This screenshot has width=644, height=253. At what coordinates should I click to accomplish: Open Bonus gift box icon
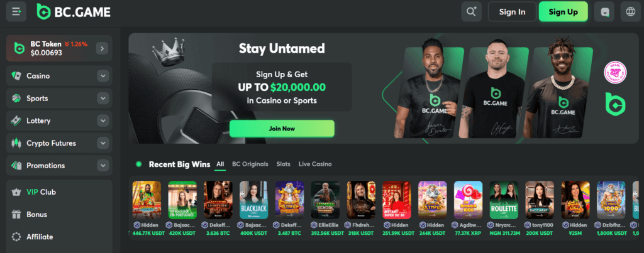[16, 215]
